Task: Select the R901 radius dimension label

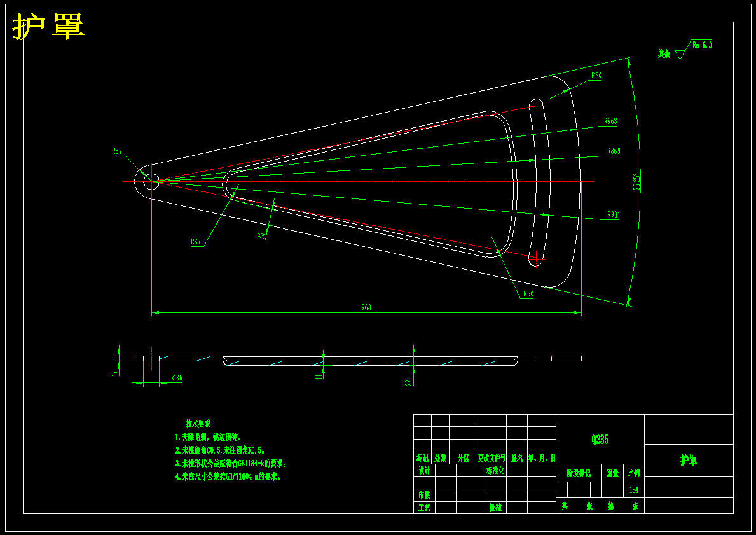Action: (x=614, y=215)
